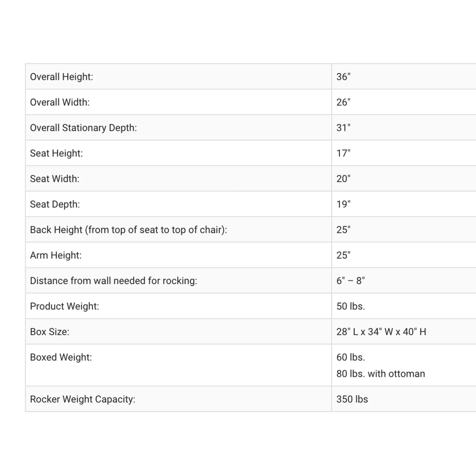The image size is (476, 476).
Task: Select the 20" seat width value
Action: click(x=343, y=179)
